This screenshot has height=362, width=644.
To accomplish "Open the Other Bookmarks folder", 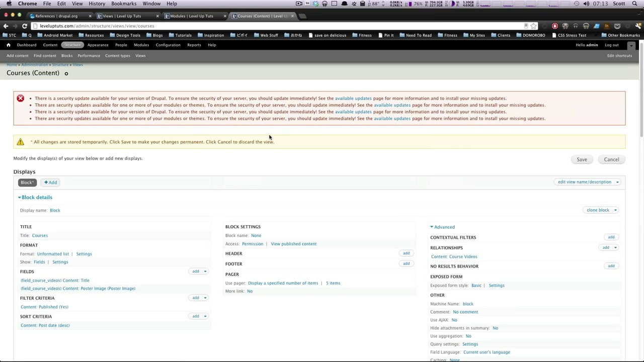I will point(620,35).
